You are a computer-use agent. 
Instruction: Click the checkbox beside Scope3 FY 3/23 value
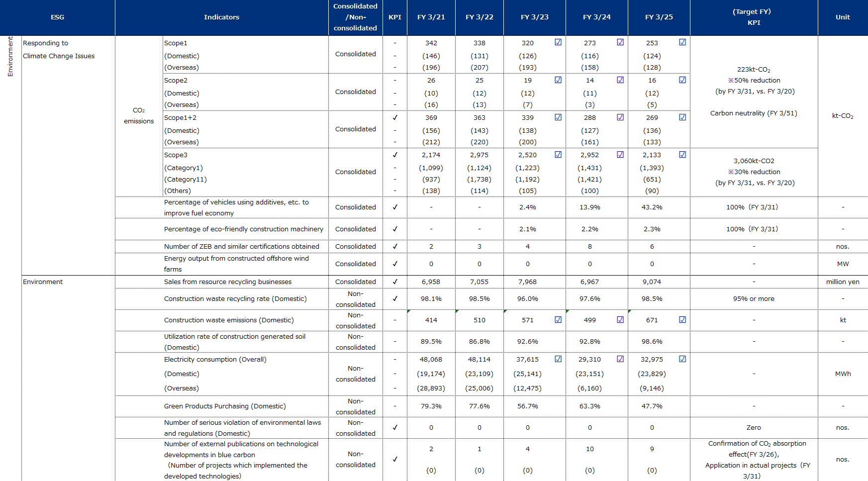point(558,154)
